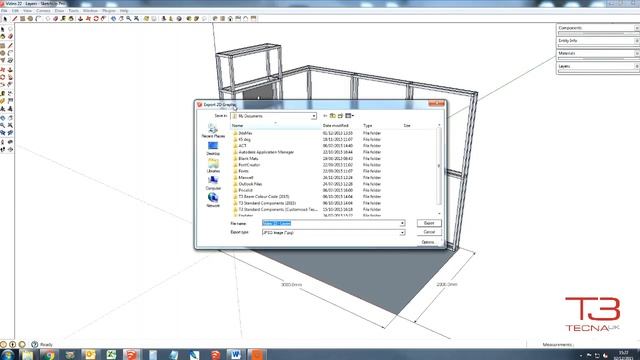Screen dimensions: 640x360
Task: Open the File name history dropdown arrow
Action: (x=402, y=223)
